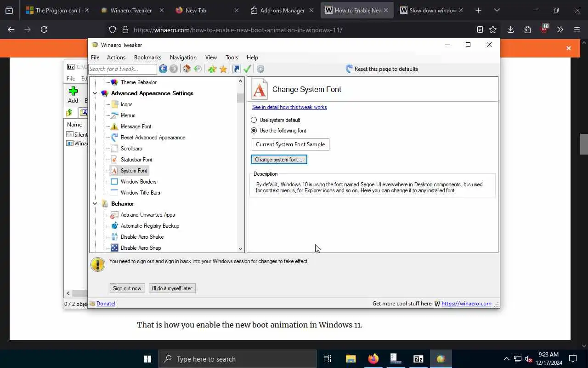Viewport: 588px width, 368px height.
Task: Click the 'Sign out now' button
Action: (x=127, y=288)
